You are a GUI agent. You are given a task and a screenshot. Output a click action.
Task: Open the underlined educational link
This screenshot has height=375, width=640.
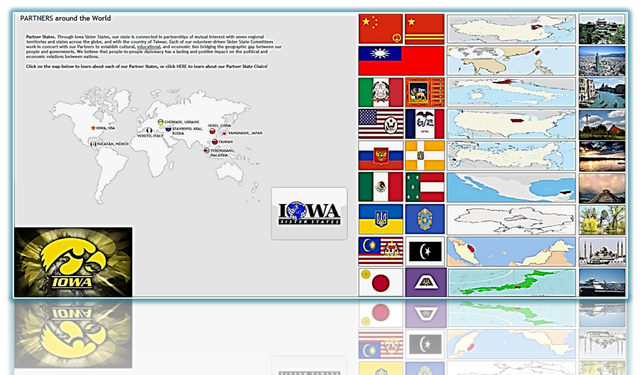(149, 47)
